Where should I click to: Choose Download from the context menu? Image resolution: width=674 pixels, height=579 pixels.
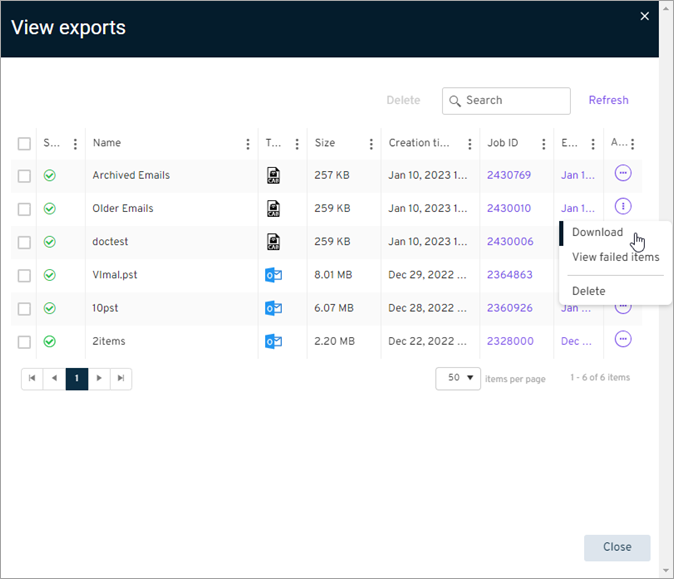click(597, 232)
